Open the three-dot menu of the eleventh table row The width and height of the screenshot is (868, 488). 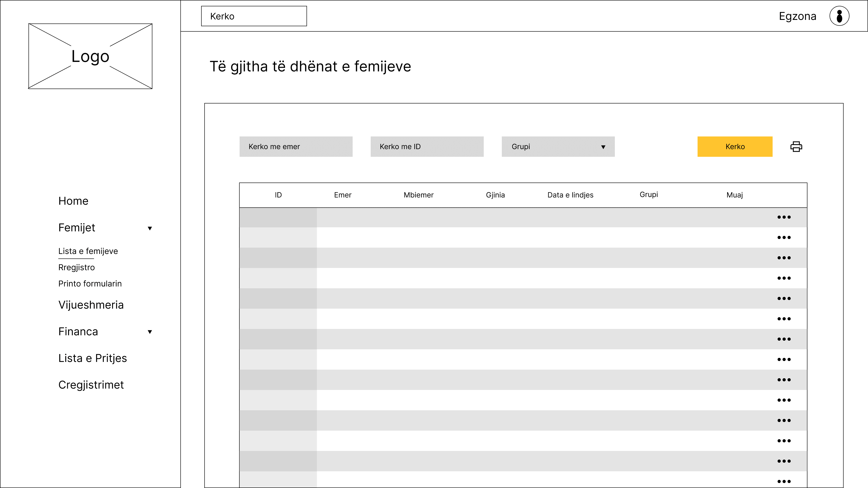(784, 420)
